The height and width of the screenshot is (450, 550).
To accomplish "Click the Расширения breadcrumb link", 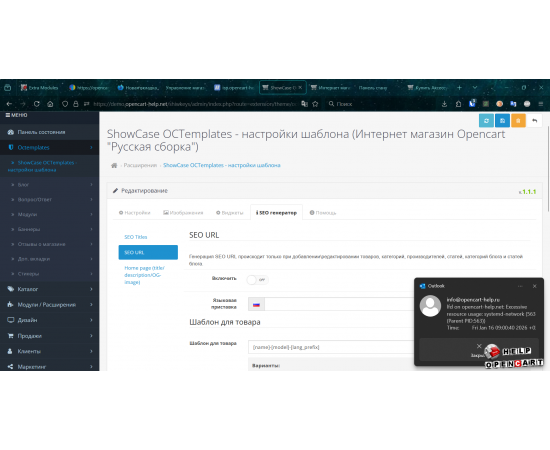I will tap(140, 165).
